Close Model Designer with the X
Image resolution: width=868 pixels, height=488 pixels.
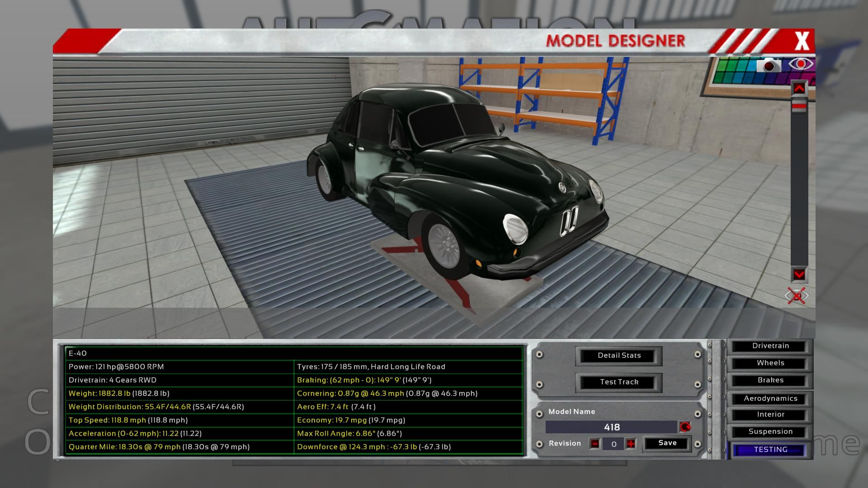pos(802,42)
